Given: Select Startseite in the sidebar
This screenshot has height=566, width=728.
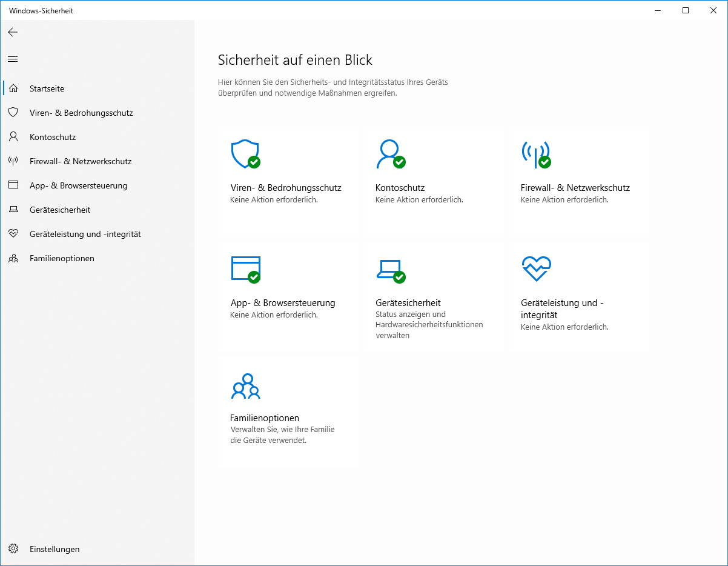Looking at the screenshot, I should click(x=98, y=88).
